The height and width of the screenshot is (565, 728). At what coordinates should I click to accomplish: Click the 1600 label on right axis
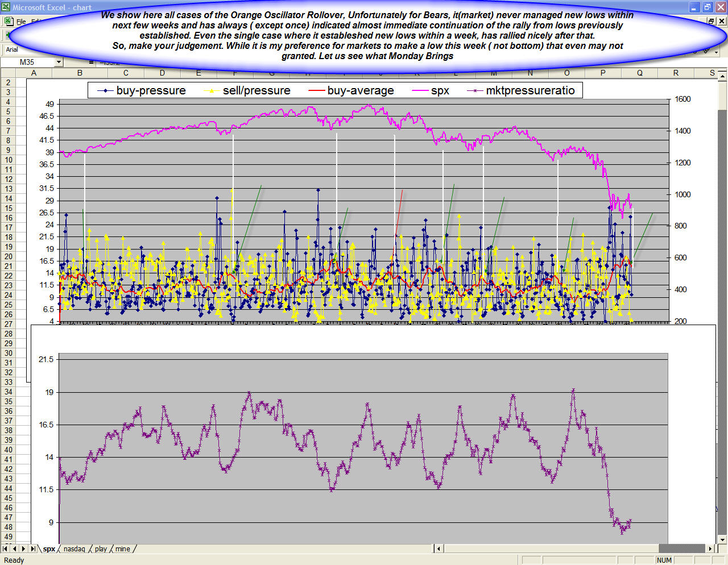point(682,99)
